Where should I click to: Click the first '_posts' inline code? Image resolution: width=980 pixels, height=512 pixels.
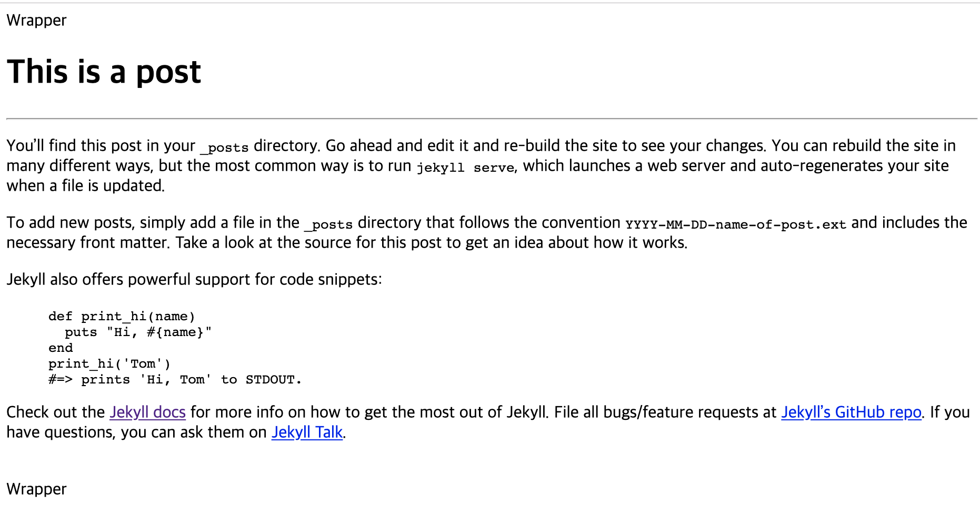[x=224, y=147]
